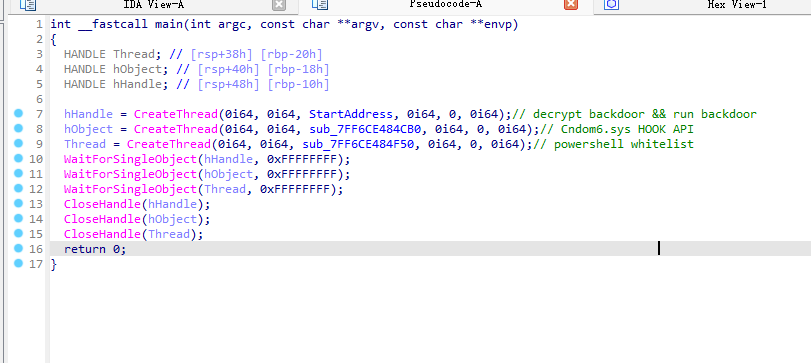Click CreateThread on the Thread assignment line

coord(169,144)
